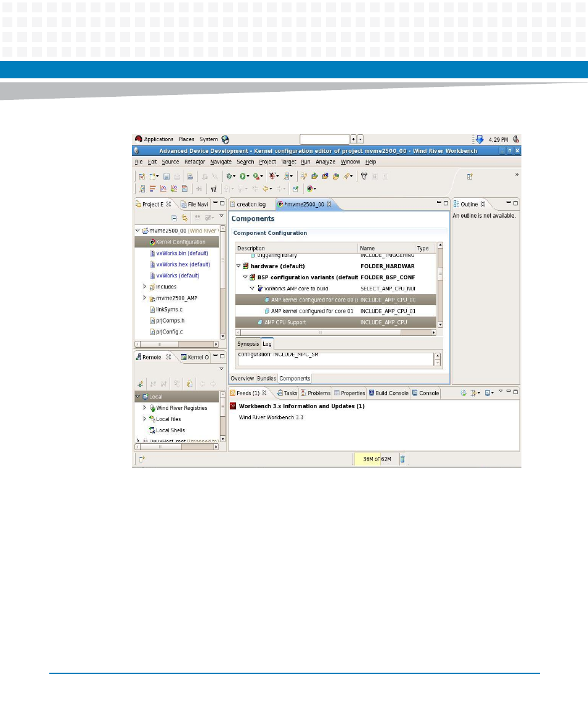Minimize the Outline view panel
This screenshot has width=588, height=706.
508,203
